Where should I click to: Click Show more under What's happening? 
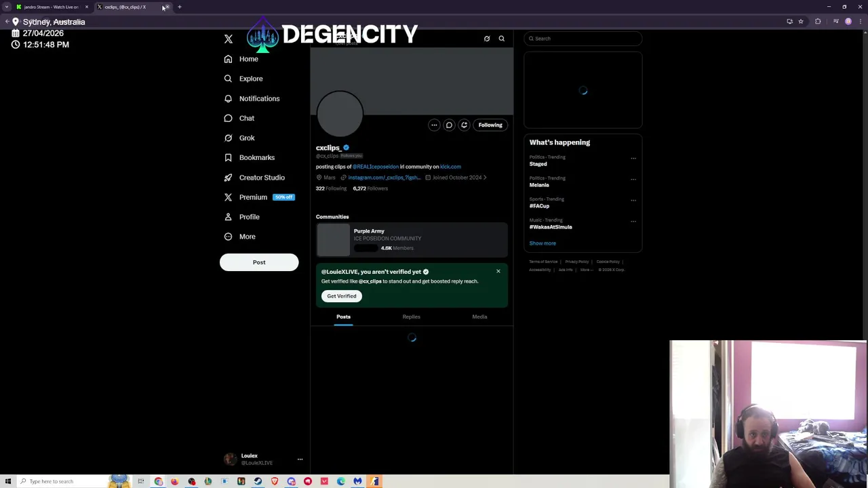542,243
